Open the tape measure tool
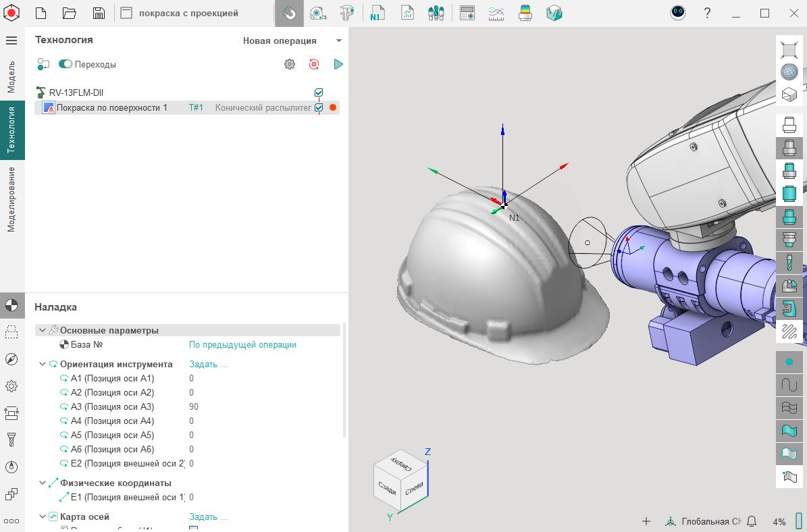 [x=318, y=13]
